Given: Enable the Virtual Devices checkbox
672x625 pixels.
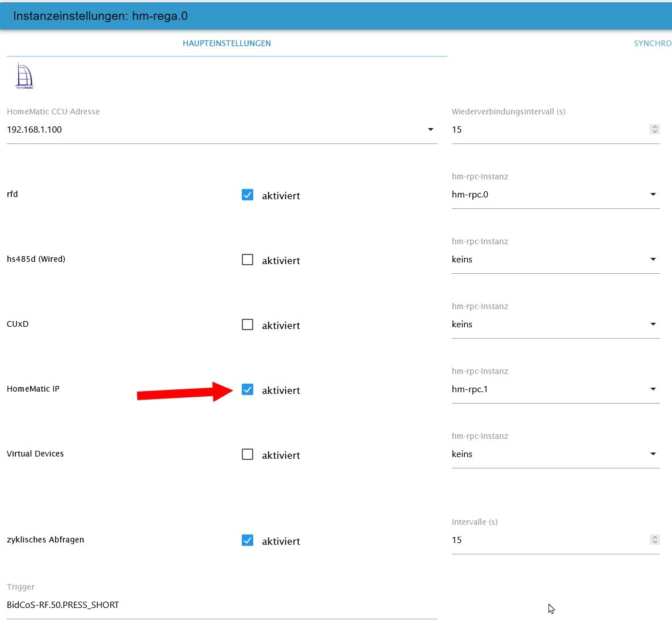Looking at the screenshot, I should pos(248,454).
